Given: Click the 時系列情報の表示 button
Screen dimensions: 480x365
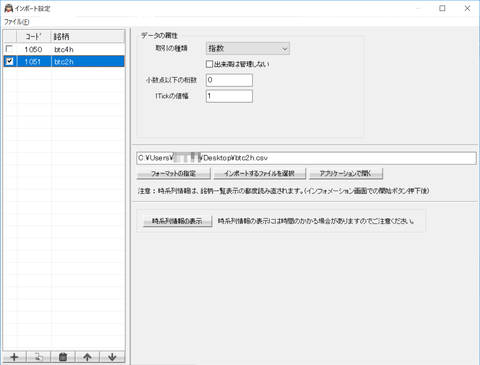Looking at the screenshot, I should 177,221.
